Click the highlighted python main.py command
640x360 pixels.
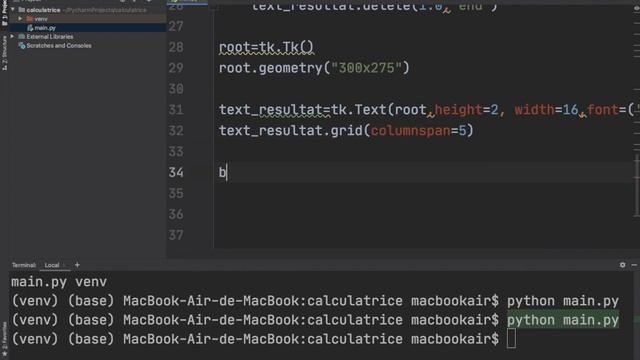click(x=563, y=320)
